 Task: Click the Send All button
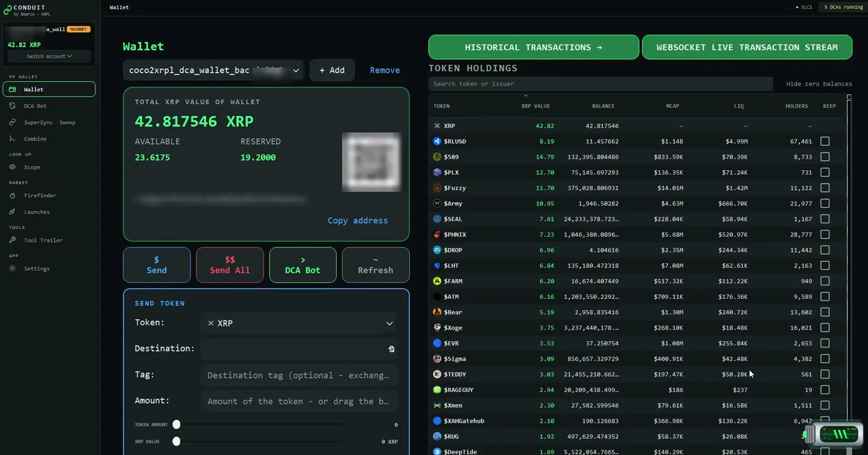229,265
